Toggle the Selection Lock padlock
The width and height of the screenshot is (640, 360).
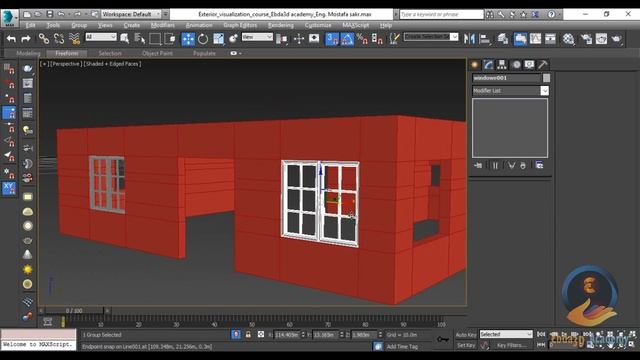tap(248, 335)
